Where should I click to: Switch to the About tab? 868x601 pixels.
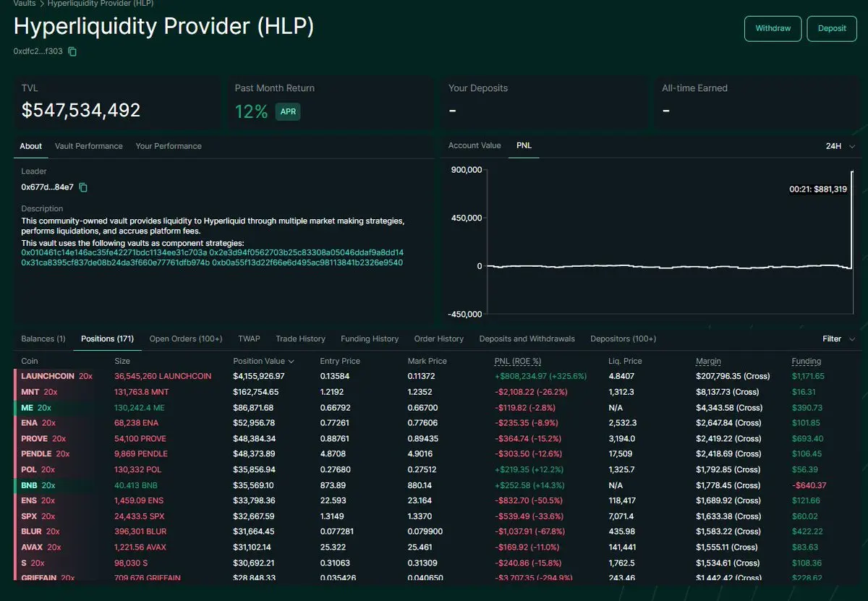click(x=30, y=146)
